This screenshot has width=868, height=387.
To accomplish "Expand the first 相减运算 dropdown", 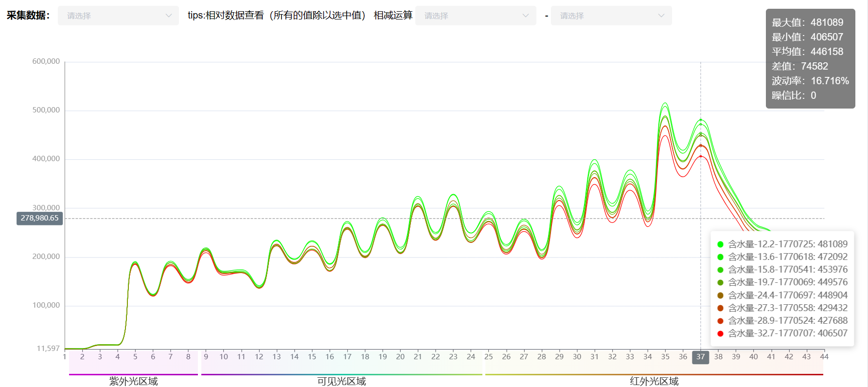I will pos(475,16).
